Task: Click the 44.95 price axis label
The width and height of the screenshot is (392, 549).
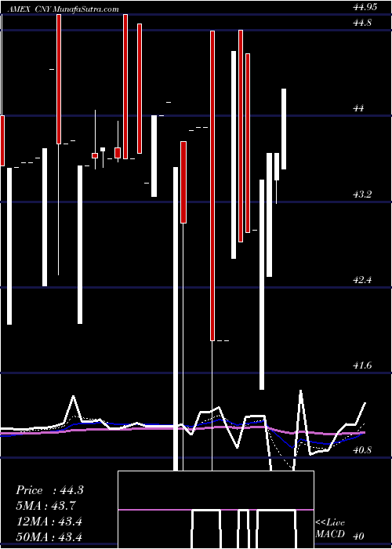Action: click(365, 6)
